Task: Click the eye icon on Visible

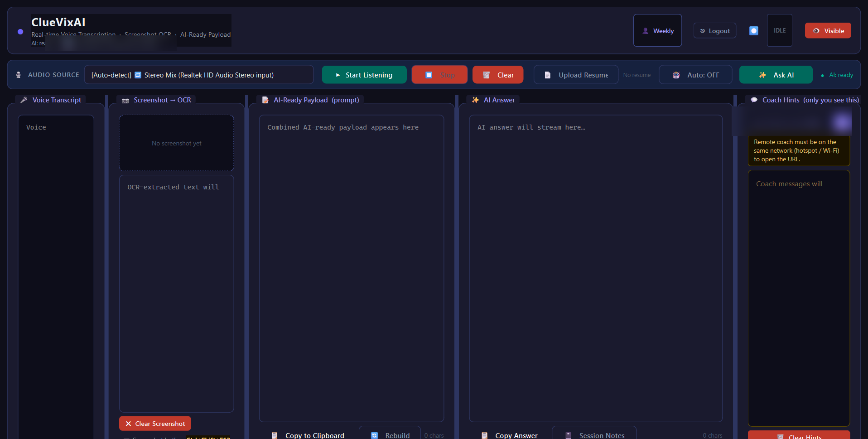Action: pos(816,31)
